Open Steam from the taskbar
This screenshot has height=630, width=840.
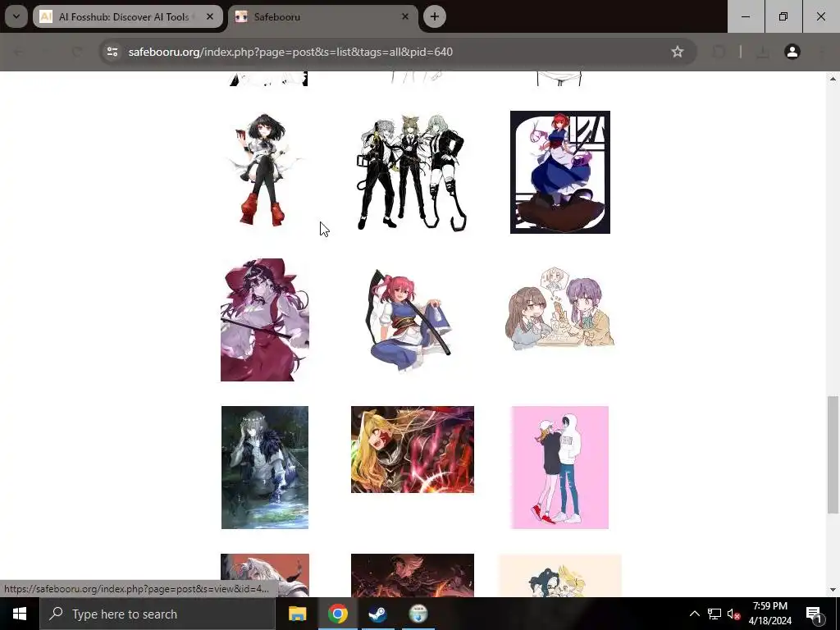tap(377, 614)
